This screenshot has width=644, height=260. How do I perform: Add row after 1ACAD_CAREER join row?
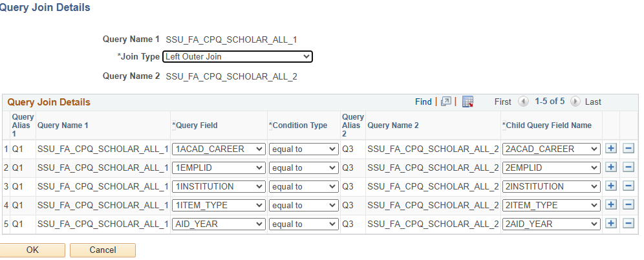[611, 149]
